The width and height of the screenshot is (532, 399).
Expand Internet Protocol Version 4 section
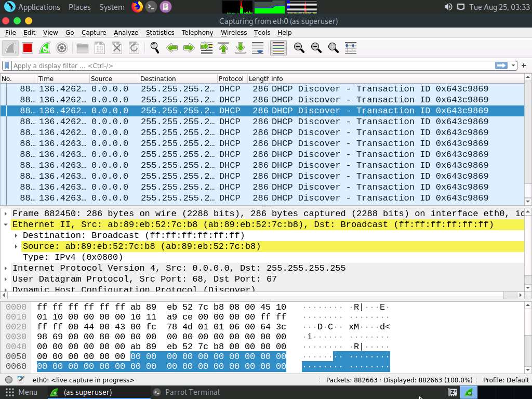pos(6,268)
